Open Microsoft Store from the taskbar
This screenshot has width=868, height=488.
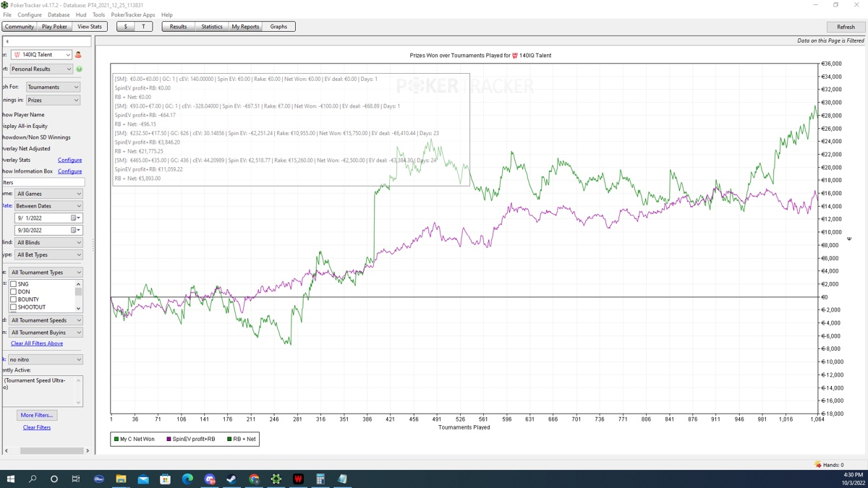tap(165, 479)
